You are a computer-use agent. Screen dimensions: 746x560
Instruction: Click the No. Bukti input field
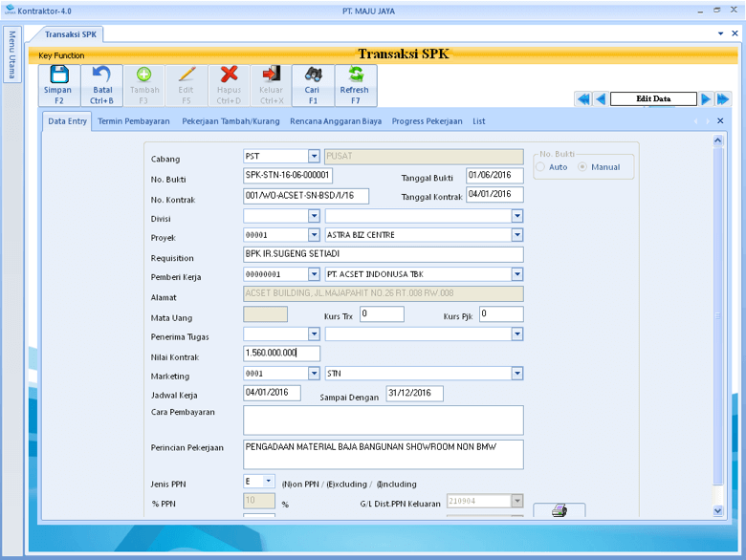[x=288, y=176]
